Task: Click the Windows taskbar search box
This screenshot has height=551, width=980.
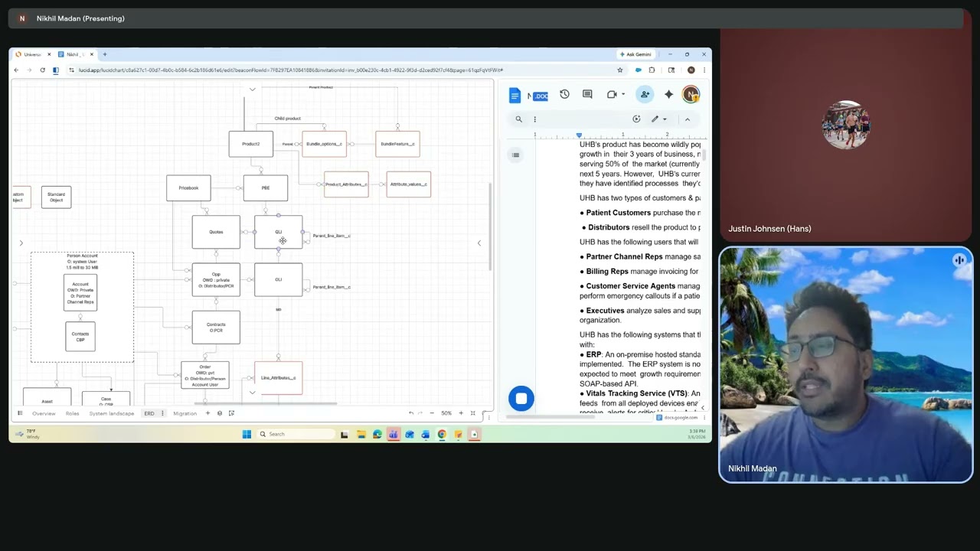Action: coord(297,434)
